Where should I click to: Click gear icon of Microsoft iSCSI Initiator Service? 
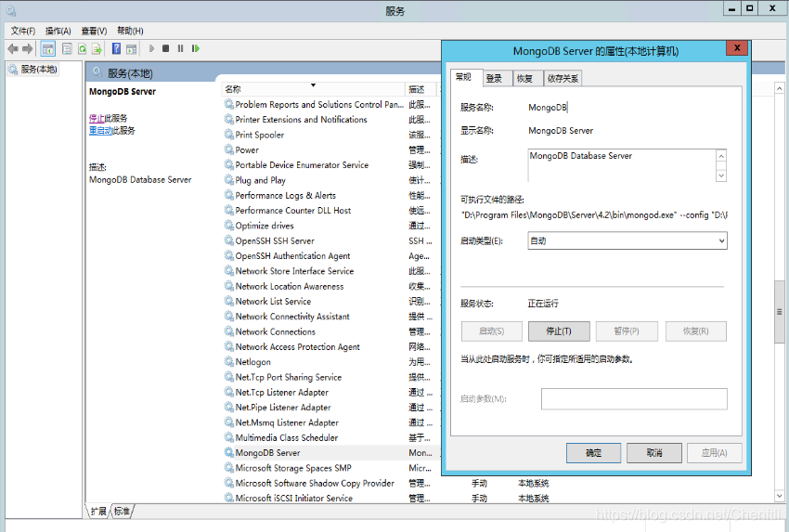pyautogui.click(x=229, y=498)
